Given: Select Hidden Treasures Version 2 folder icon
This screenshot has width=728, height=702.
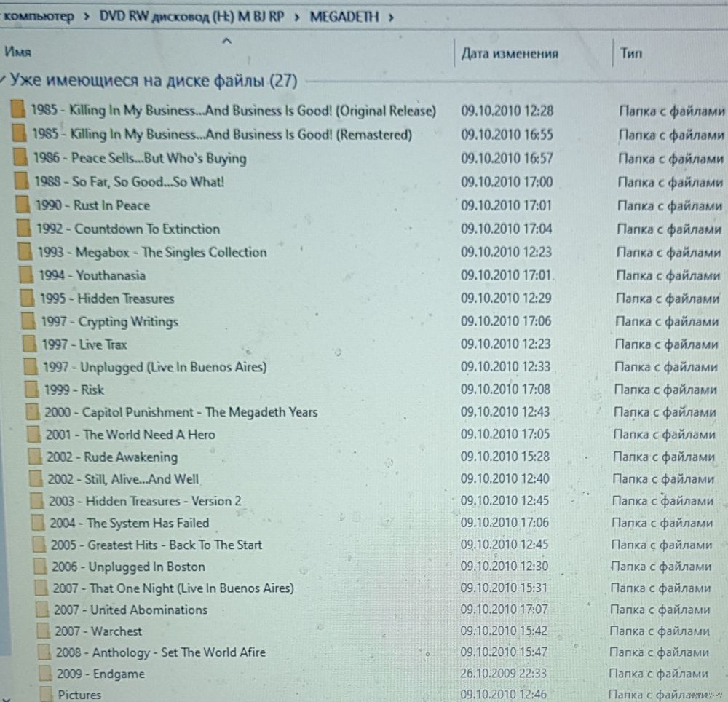Looking at the screenshot, I should [x=36, y=500].
